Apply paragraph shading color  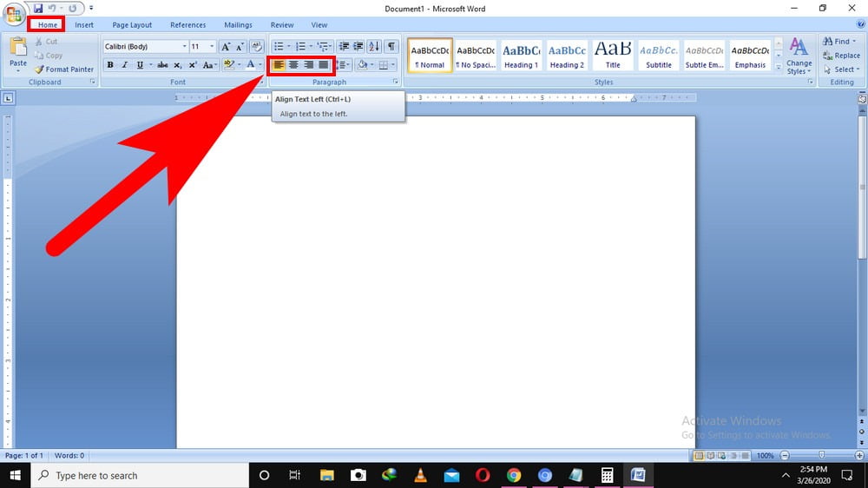coord(362,65)
